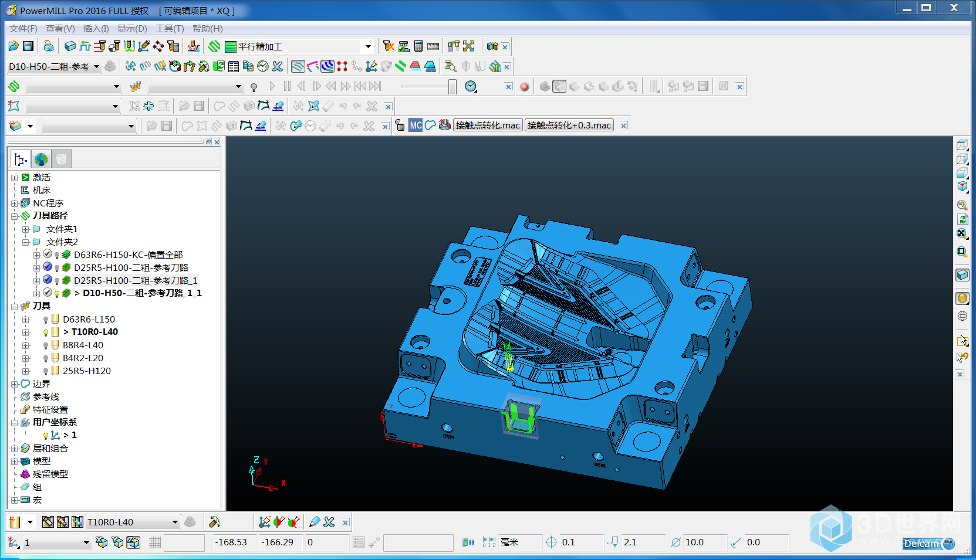Toggle wireframe globe icon in right toolbar
Image resolution: width=976 pixels, height=560 pixels.
pos(962,316)
